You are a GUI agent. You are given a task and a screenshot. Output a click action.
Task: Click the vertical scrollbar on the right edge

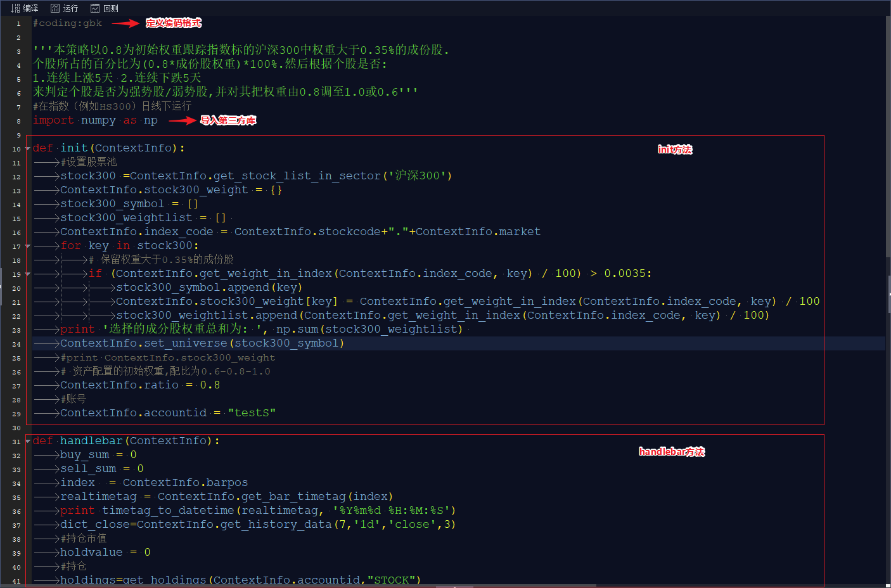(x=888, y=299)
